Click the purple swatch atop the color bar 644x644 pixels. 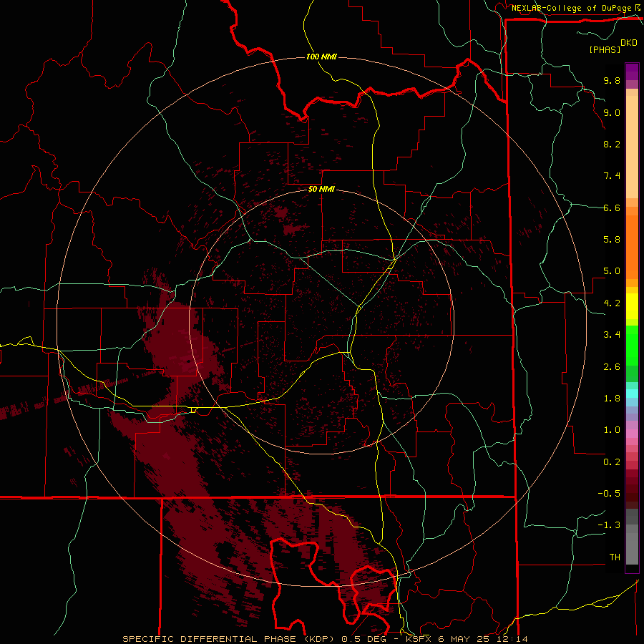(x=632, y=72)
